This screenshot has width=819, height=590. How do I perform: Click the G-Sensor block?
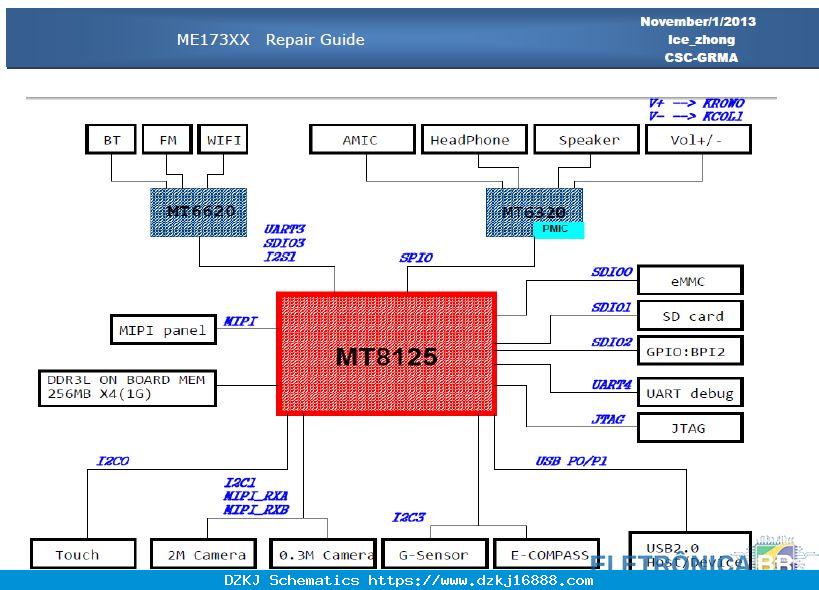tap(435, 554)
